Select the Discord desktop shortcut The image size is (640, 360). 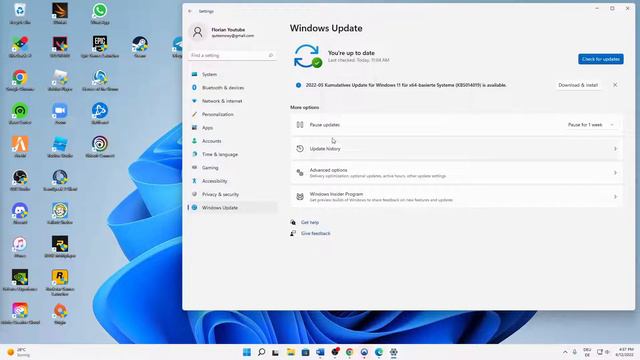[x=20, y=213]
